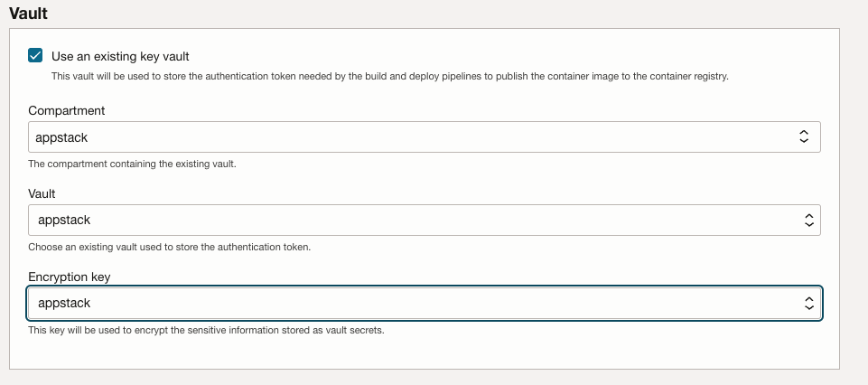
Task: Uncheck the Use an existing key vault checkbox
Action: pyautogui.click(x=35, y=55)
